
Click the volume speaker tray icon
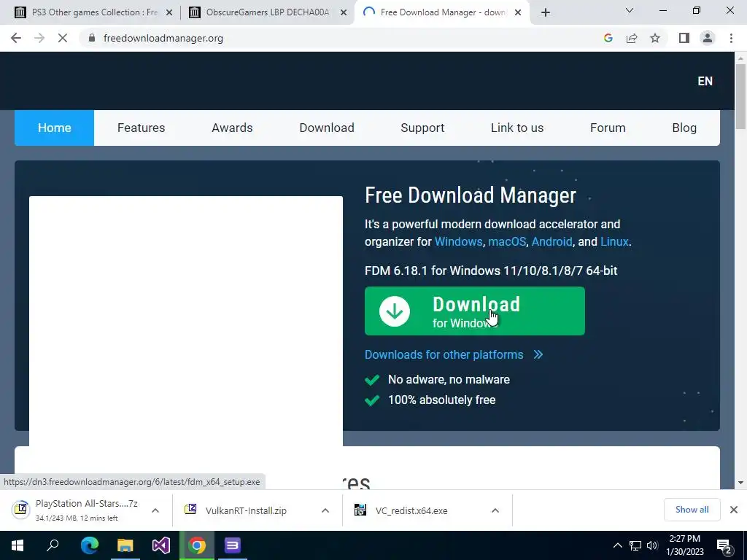(652, 545)
